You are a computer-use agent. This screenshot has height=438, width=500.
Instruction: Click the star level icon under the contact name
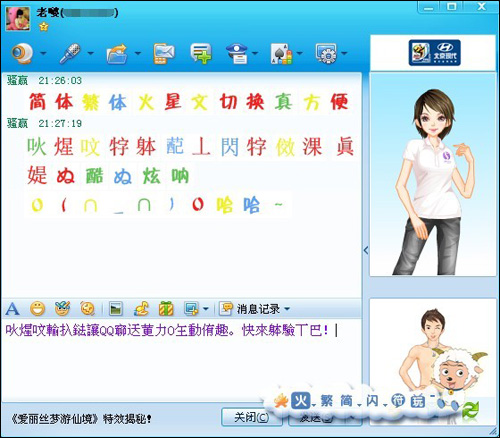pos(44,27)
